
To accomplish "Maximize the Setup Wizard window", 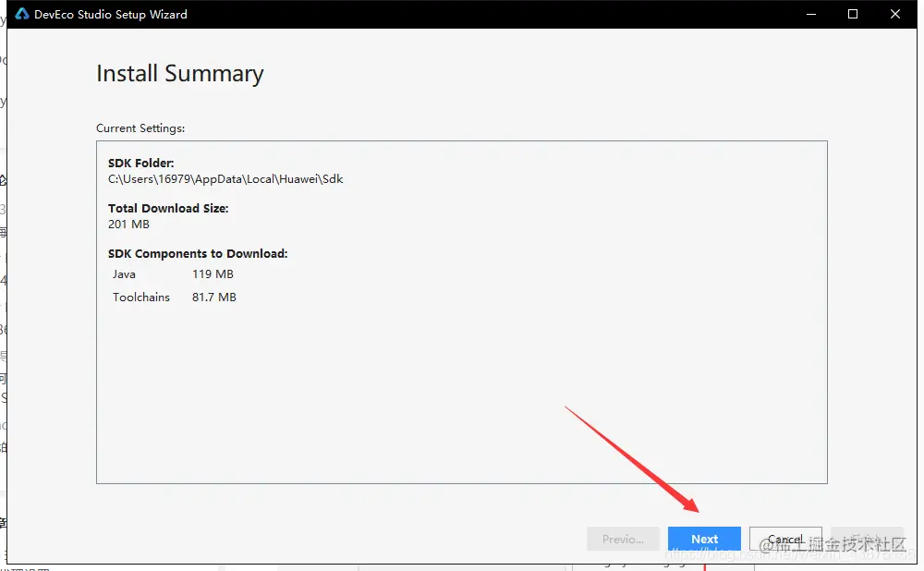I will [853, 14].
